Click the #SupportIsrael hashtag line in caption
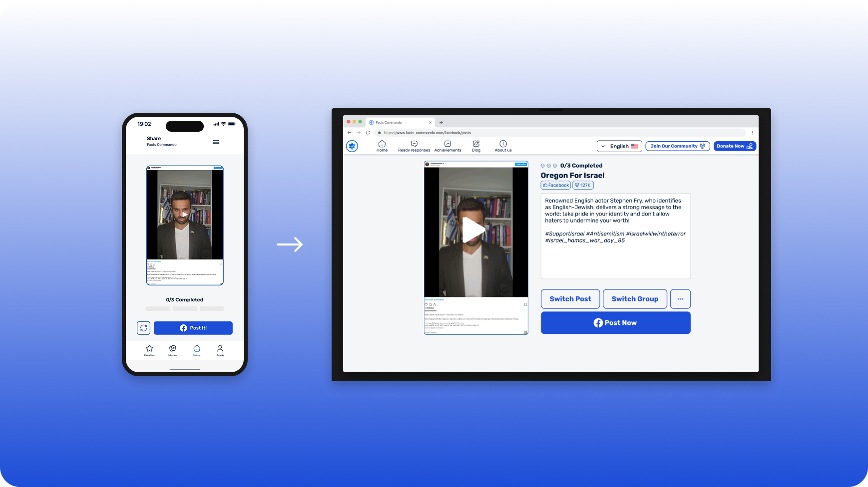The image size is (868, 487). point(615,234)
